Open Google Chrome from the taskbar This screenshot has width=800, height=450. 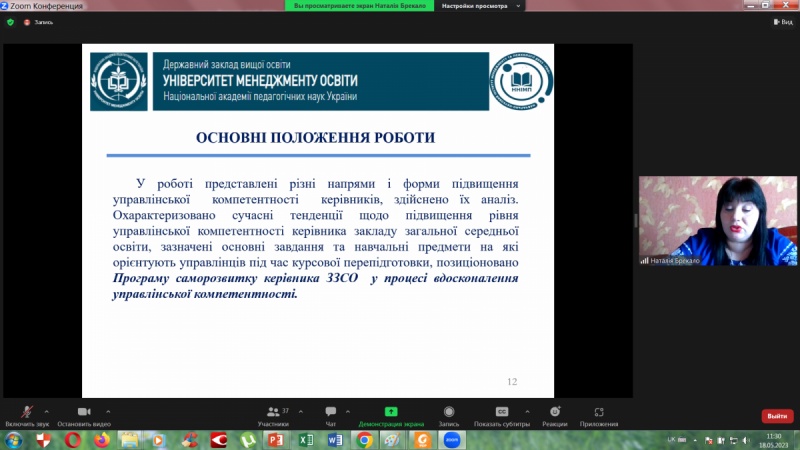click(365, 440)
